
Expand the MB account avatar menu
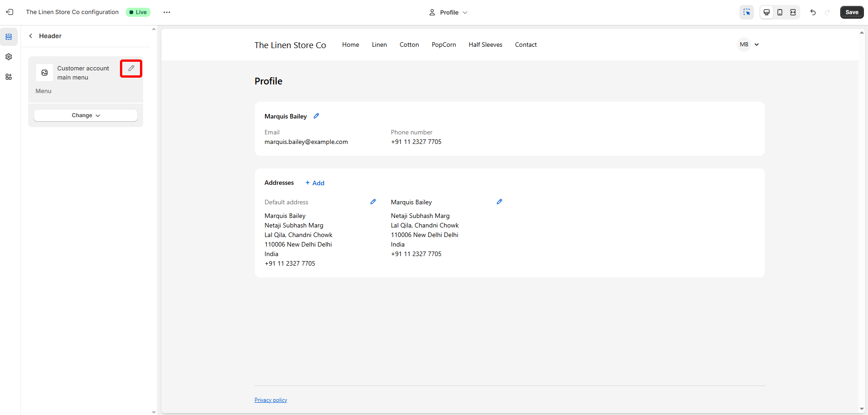[749, 44]
